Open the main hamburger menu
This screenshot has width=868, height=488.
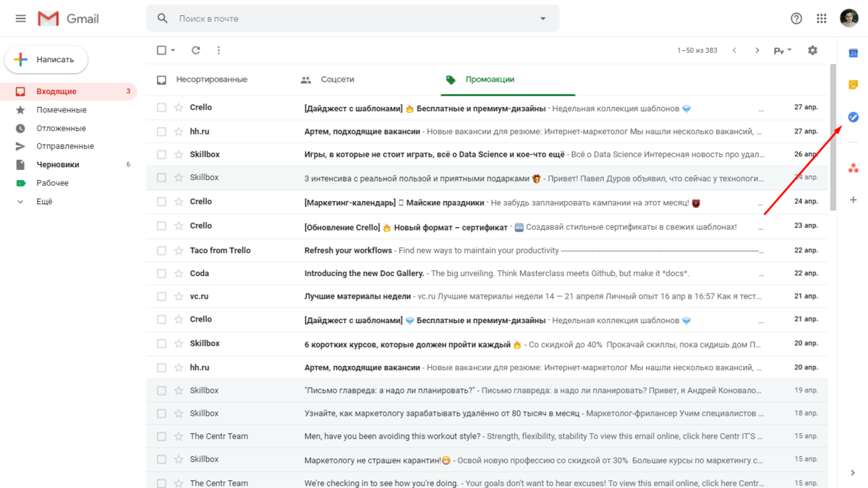coord(20,19)
